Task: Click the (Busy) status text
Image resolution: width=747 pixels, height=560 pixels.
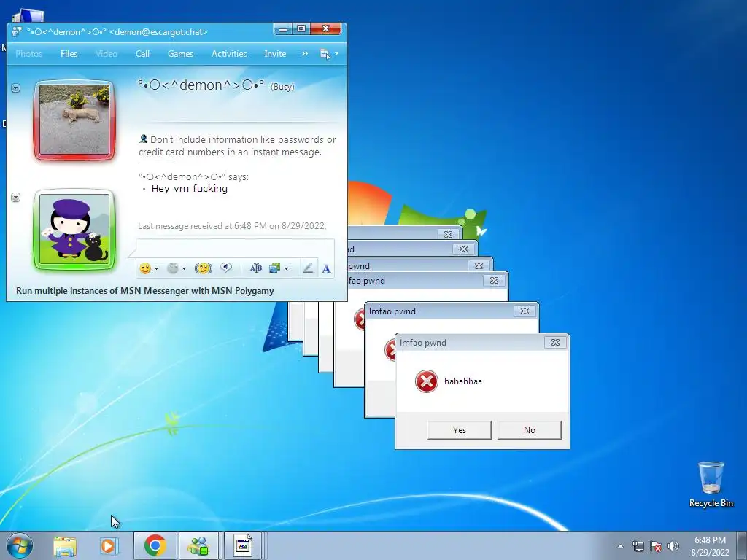Action: (x=282, y=87)
